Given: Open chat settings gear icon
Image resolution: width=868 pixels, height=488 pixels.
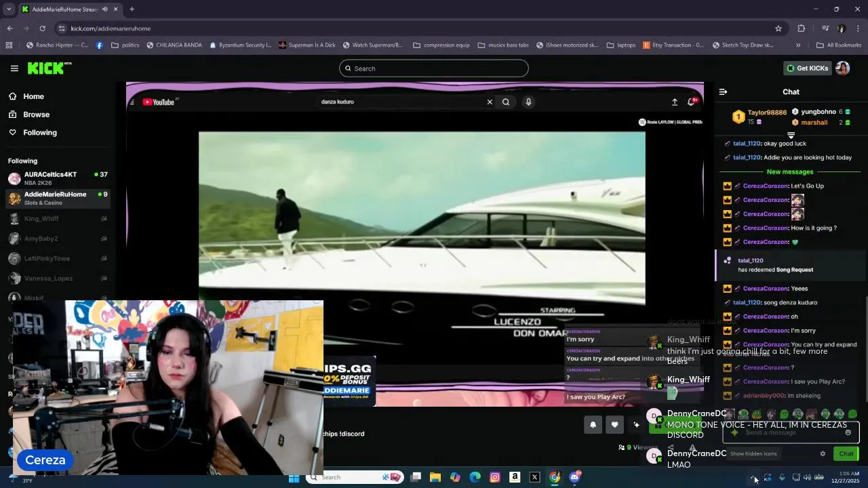Looking at the screenshot, I should click(x=823, y=454).
